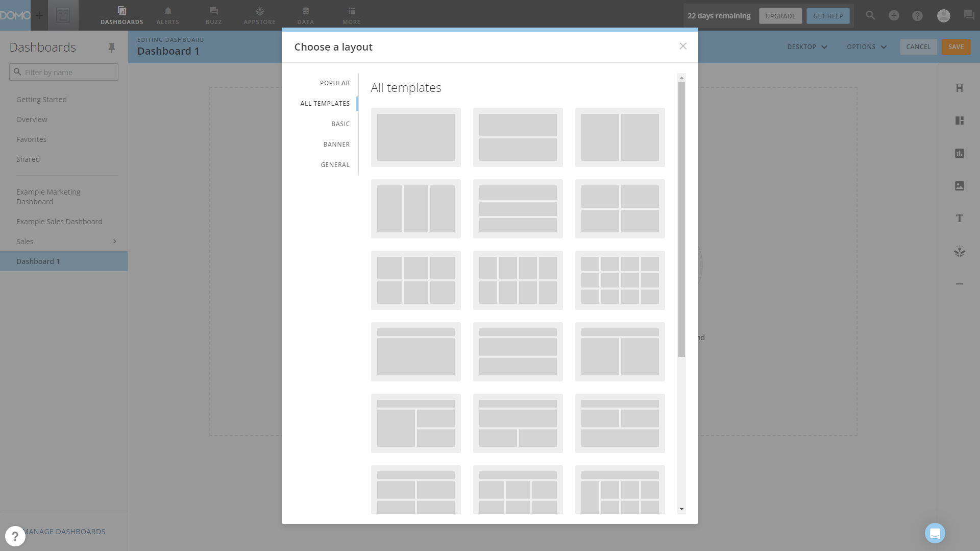Viewport: 980px width, 551px height.
Task: Choose the two stacked rows layout template
Action: coord(518,137)
